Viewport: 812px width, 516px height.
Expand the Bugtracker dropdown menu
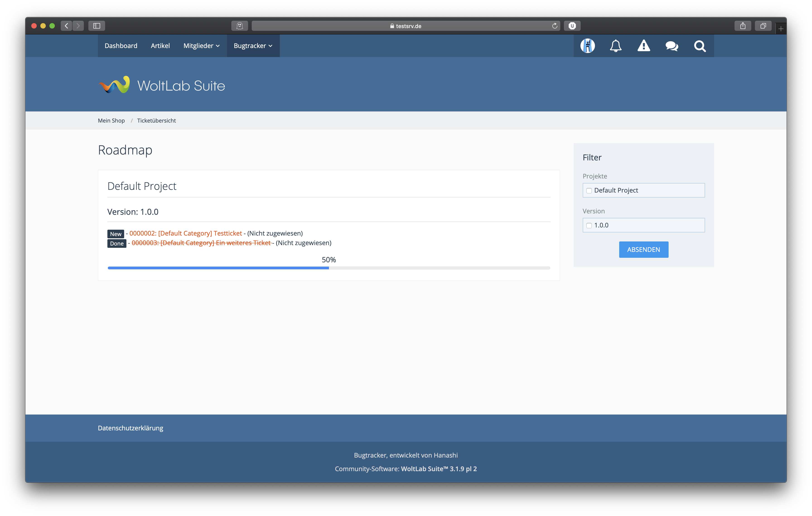253,46
